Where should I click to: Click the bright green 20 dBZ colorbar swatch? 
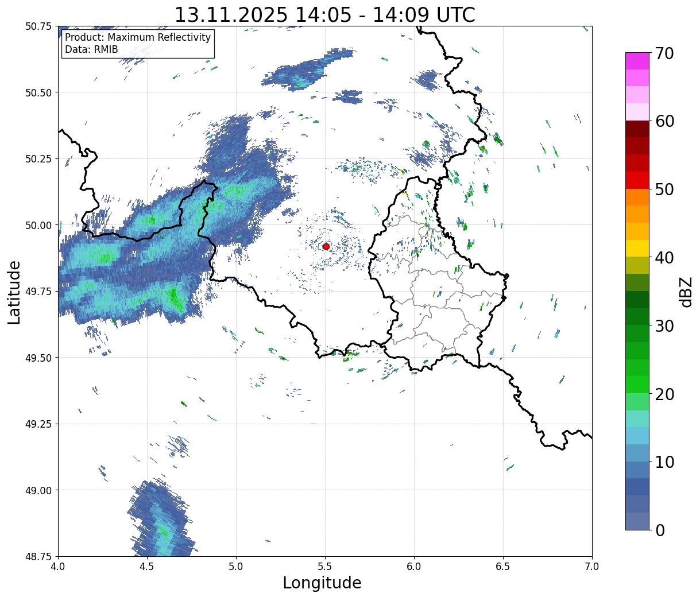(x=637, y=385)
